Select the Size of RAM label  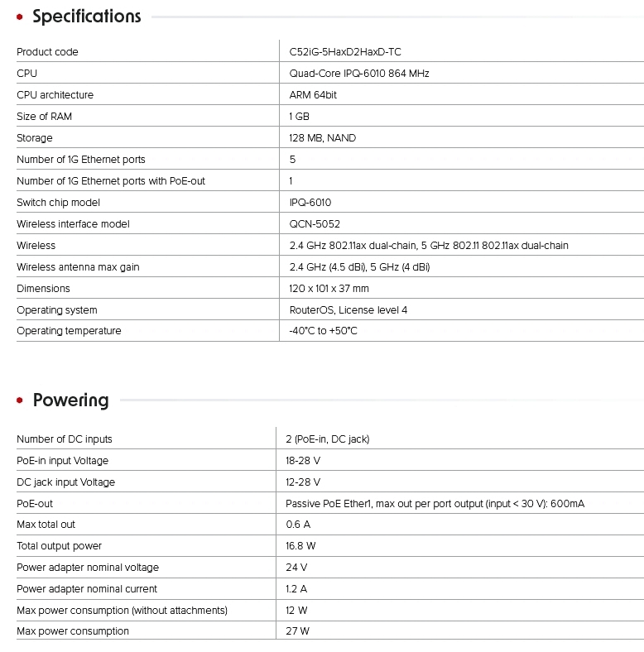point(44,117)
